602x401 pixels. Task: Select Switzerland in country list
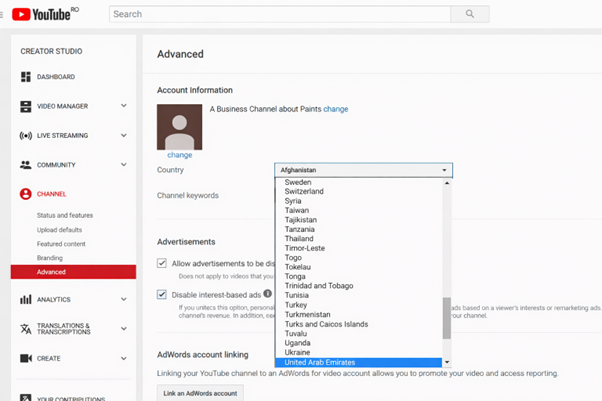click(359, 191)
